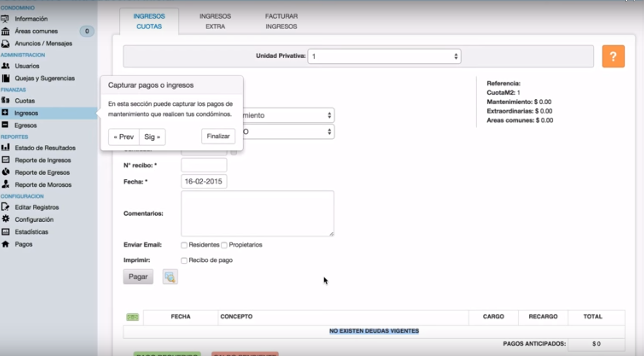Viewport: 644px width, 356px height.
Task: Click the Pagos house icon
Action: [x=5, y=244]
